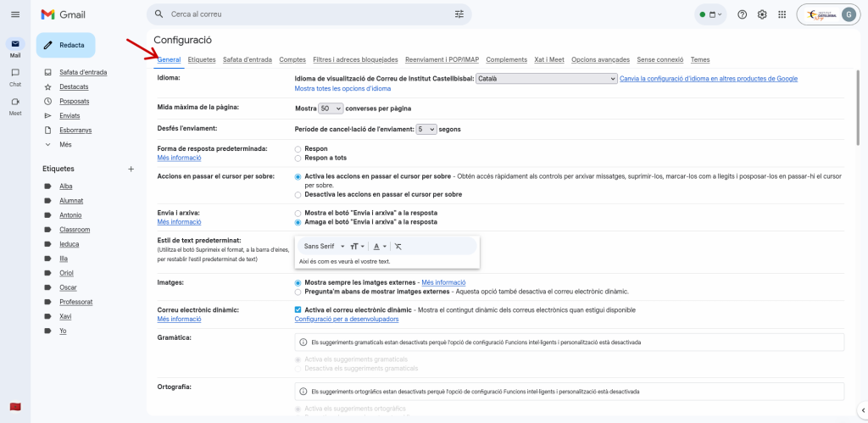Image resolution: width=868 pixels, height=423 pixels.
Task: Open the help question mark icon
Action: point(743,14)
